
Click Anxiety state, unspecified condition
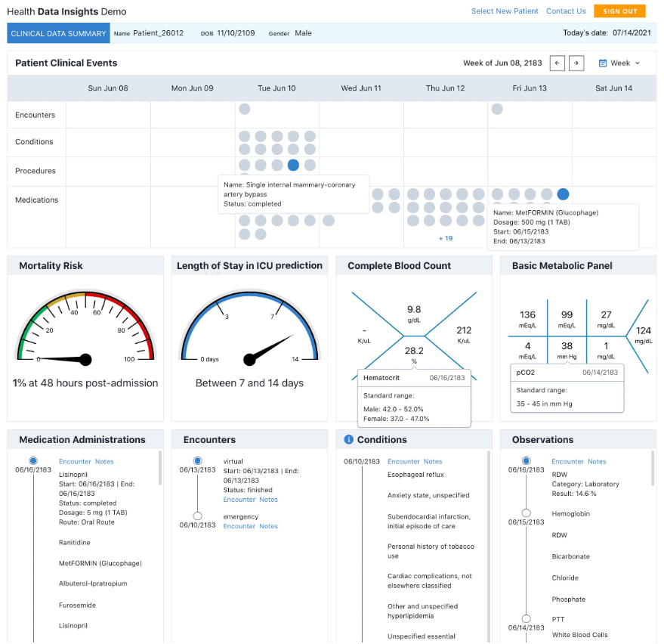pyautogui.click(x=428, y=495)
